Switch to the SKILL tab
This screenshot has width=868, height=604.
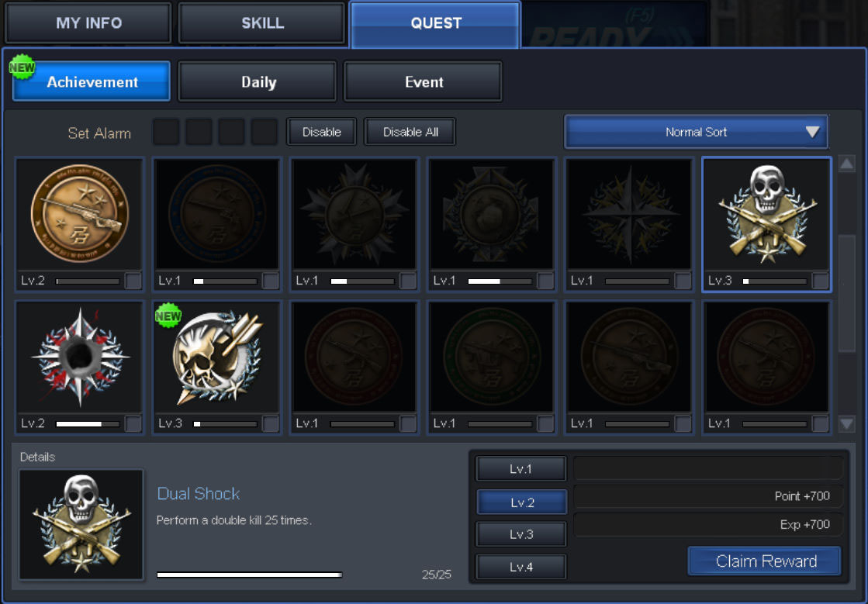point(262,23)
